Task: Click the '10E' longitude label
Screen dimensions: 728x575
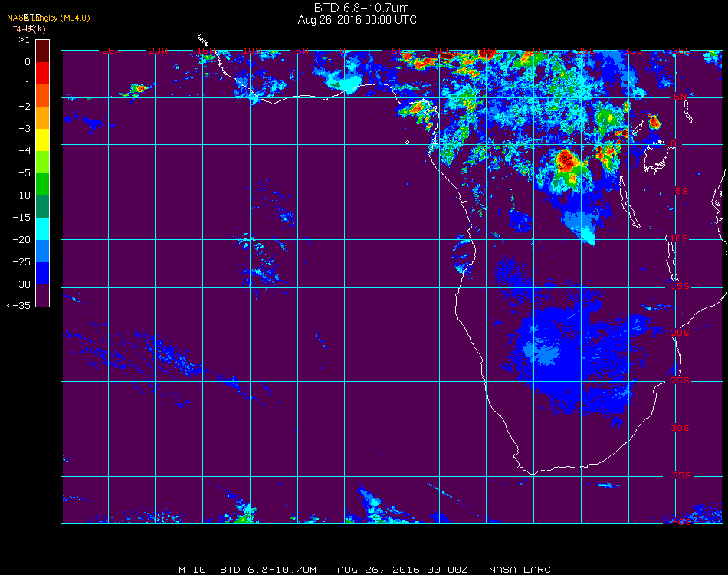Action: coord(442,51)
